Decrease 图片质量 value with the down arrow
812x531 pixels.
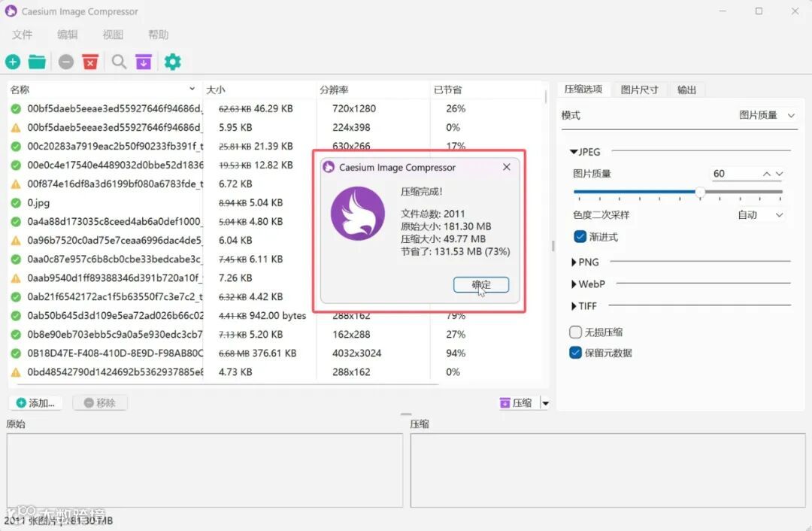pyautogui.click(x=780, y=174)
